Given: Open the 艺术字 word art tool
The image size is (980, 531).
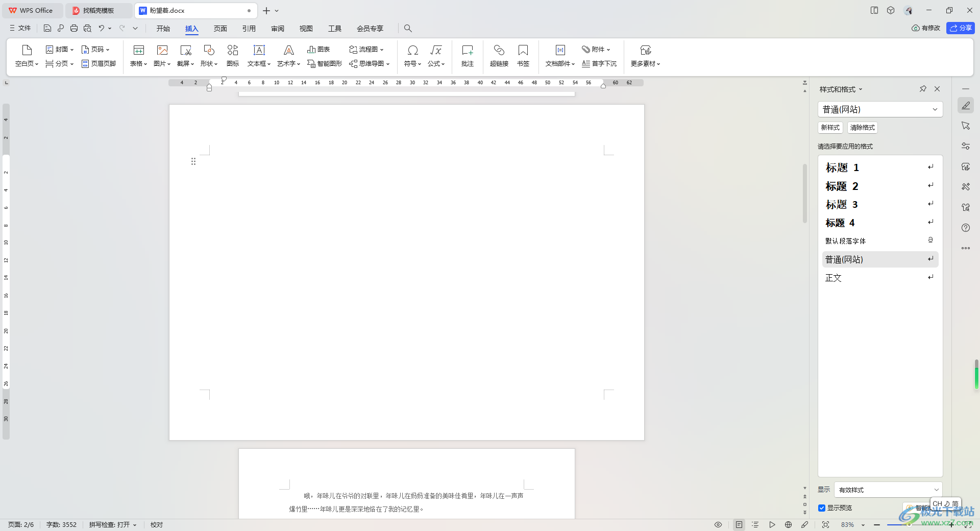Looking at the screenshot, I should coord(288,55).
